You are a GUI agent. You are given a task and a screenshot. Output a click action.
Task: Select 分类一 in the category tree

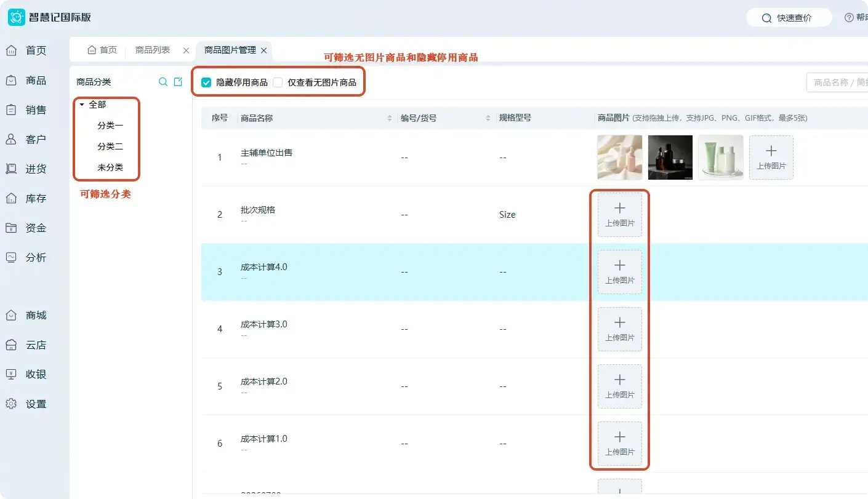(110, 126)
